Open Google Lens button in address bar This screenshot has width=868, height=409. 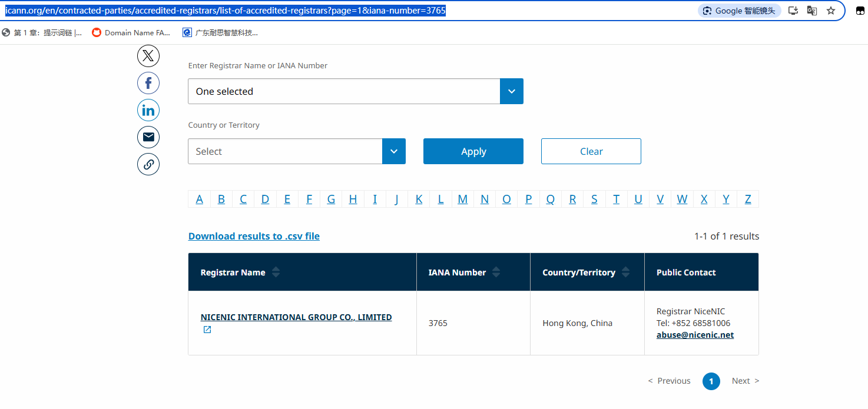pos(740,11)
